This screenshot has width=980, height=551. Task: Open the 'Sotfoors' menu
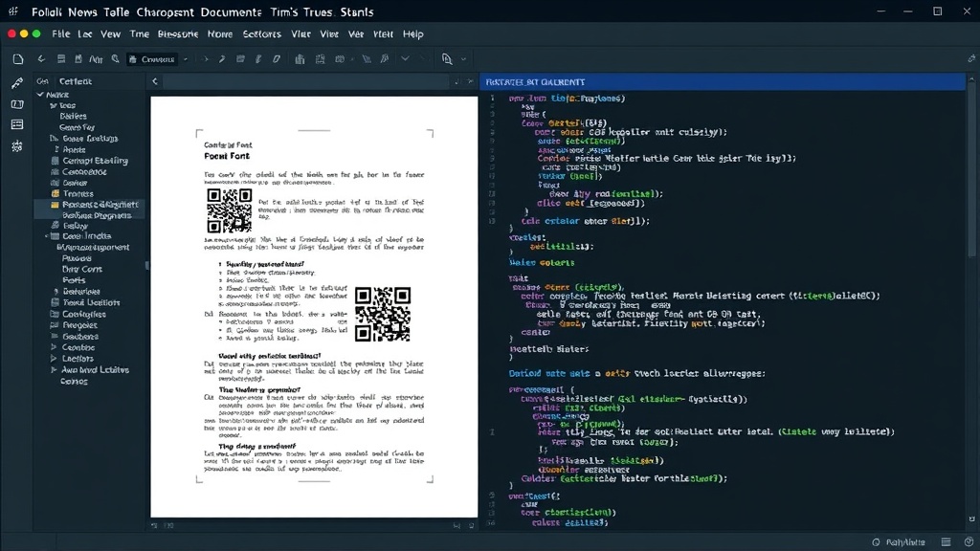click(x=262, y=33)
